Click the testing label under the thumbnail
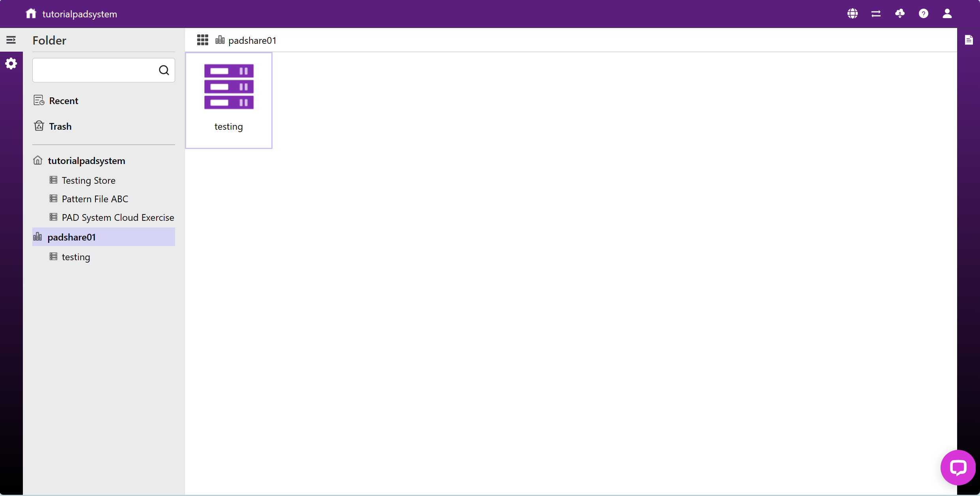This screenshot has width=980, height=496. [x=229, y=127]
